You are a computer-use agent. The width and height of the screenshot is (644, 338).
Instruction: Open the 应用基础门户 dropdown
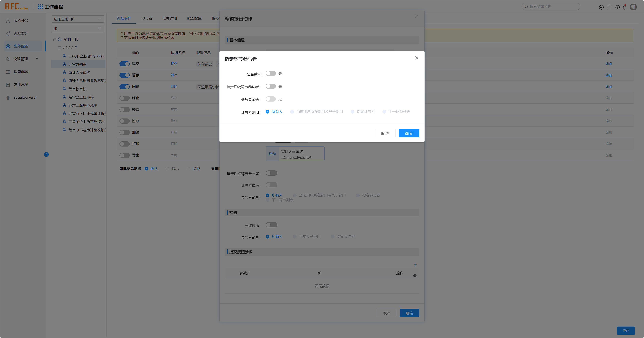[x=77, y=19]
